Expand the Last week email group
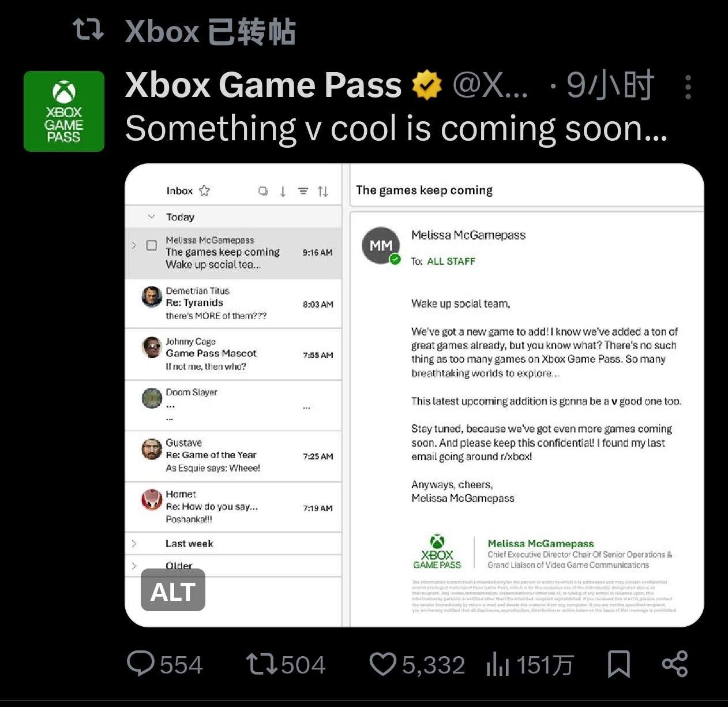Screen dimensions: 728x707 pyautogui.click(x=134, y=544)
